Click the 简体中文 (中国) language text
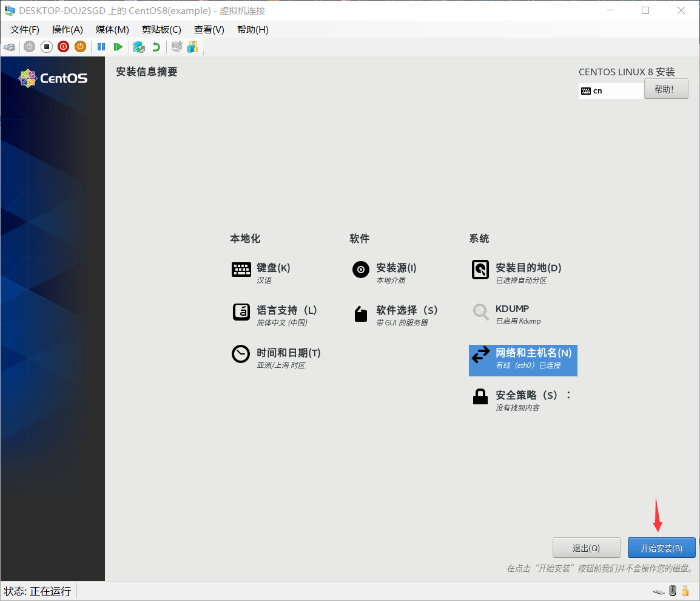 click(x=281, y=322)
